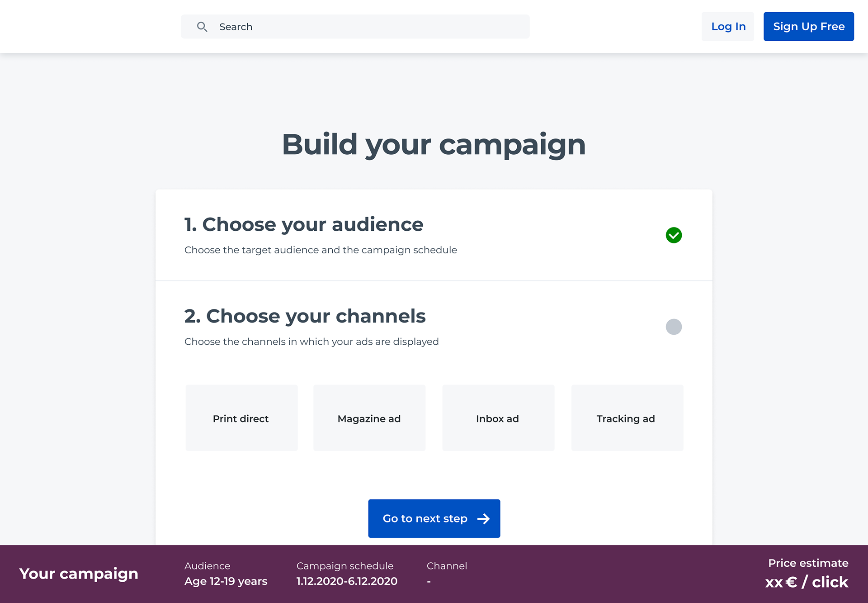
Task: Click the Sign Up Free button
Action: coord(808,27)
